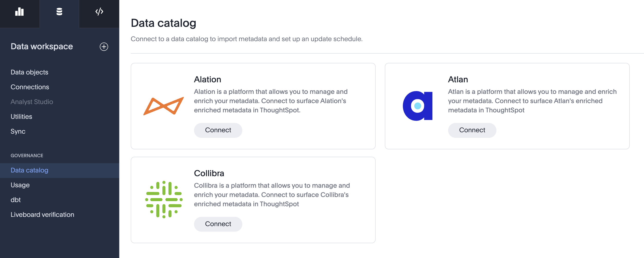Click the Data catalog page heading
This screenshot has width=644, height=258.
pyautogui.click(x=164, y=23)
